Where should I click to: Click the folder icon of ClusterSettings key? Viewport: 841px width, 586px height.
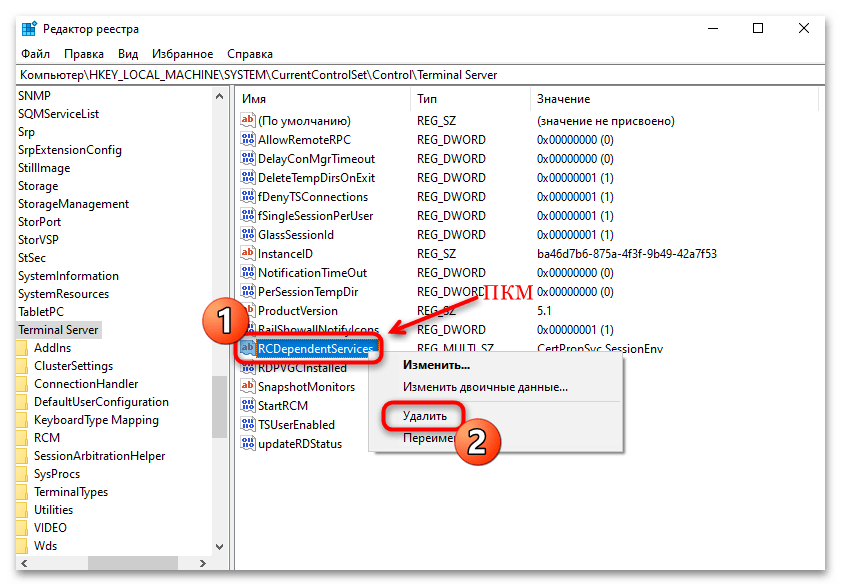(x=22, y=366)
